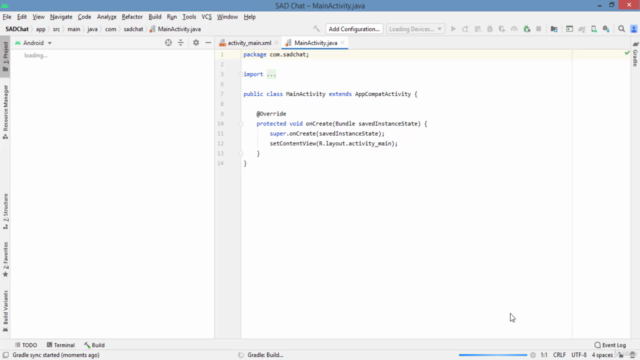The width and height of the screenshot is (640, 360).
Task: Click the Add Configuration button
Action: pyautogui.click(x=354, y=29)
